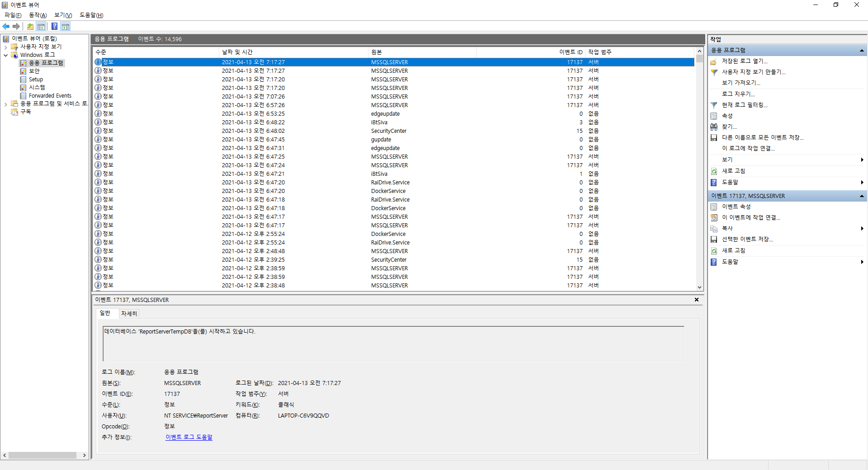868x470 pixels.
Task: Click the 복사 copy icon
Action: pyautogui.click(x=714, y=229)
